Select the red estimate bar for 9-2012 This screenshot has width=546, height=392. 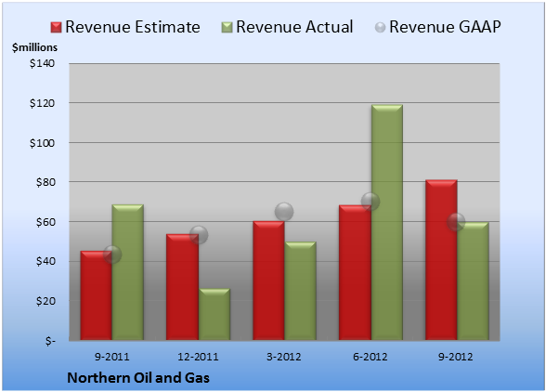pos(441,260)
